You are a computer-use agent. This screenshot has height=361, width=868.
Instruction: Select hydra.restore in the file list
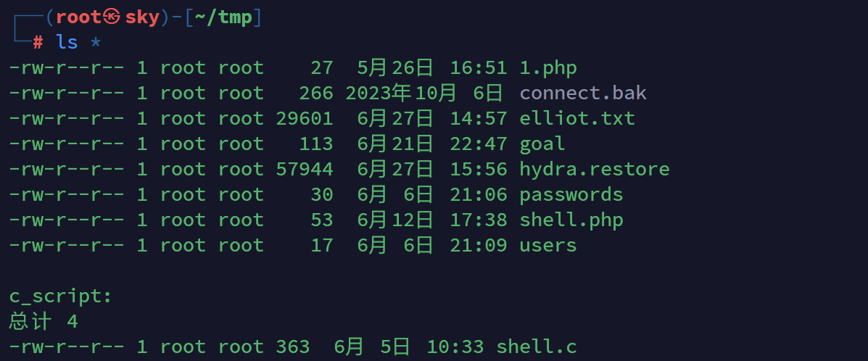[595, 170]
